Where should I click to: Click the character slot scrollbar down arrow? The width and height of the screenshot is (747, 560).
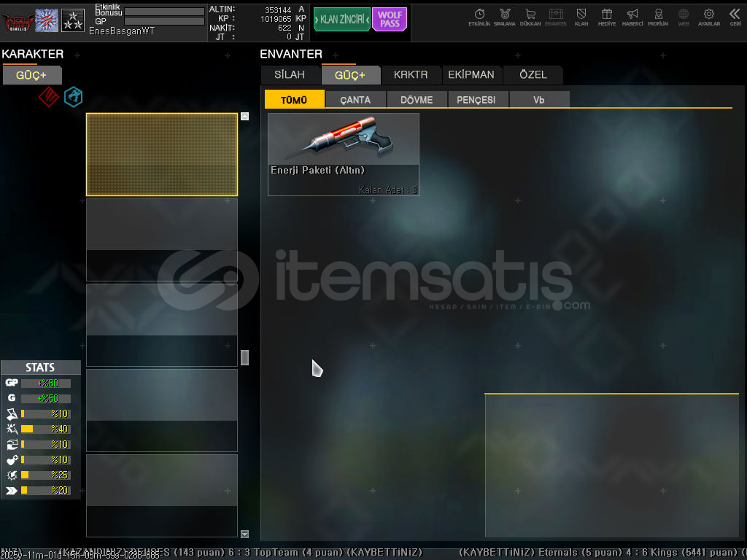coord(244,534)
